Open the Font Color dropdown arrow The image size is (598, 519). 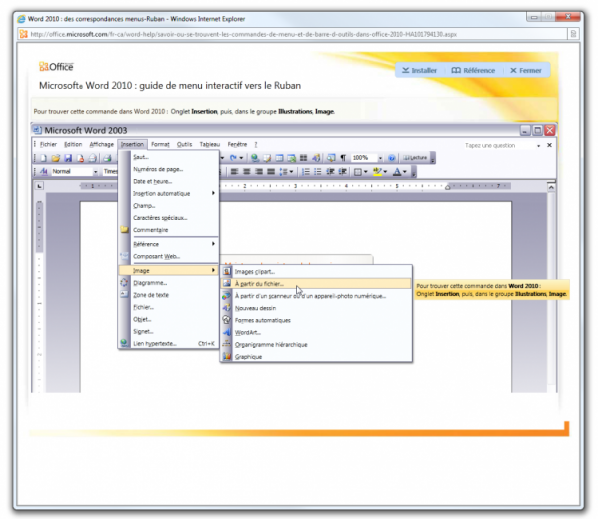point(405,172)
